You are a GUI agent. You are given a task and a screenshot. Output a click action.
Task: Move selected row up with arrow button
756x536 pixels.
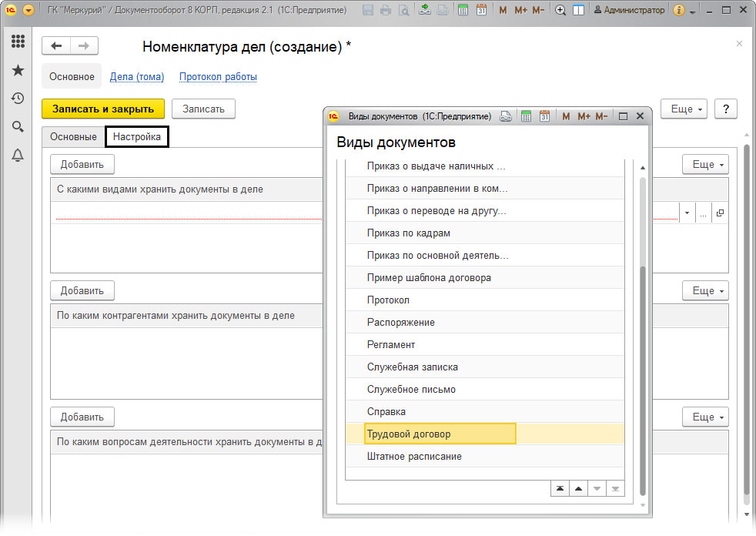(579, 489)
